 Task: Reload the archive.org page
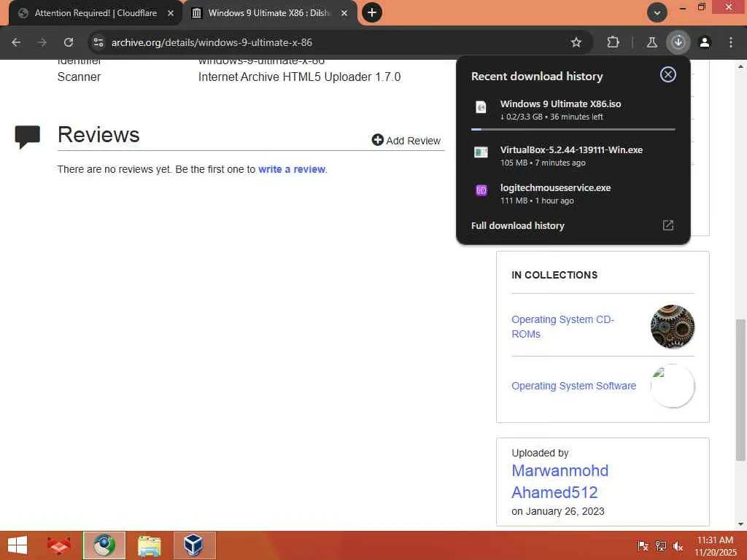pos(69,42)
